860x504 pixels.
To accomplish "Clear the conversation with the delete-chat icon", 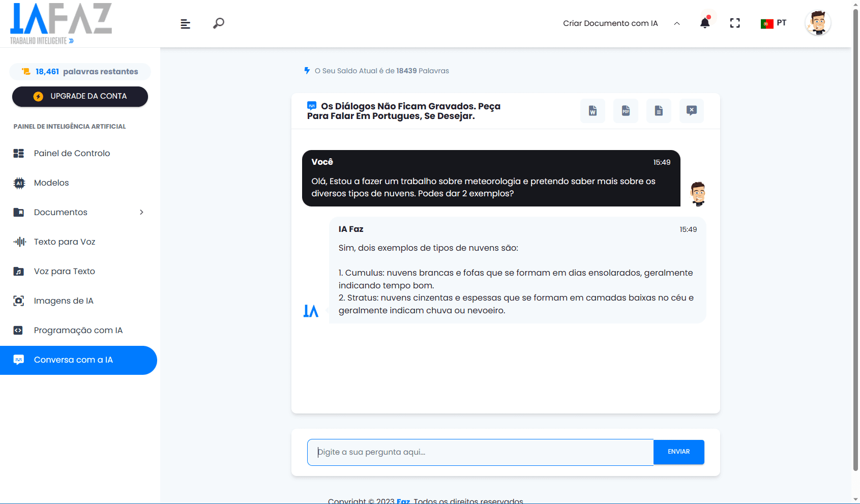I will point(691,111).
